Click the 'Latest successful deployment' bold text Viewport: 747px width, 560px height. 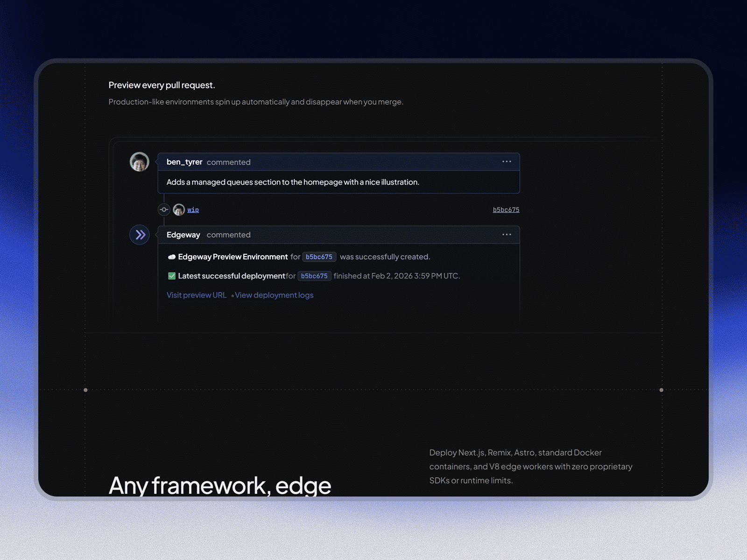pos(232,276)
